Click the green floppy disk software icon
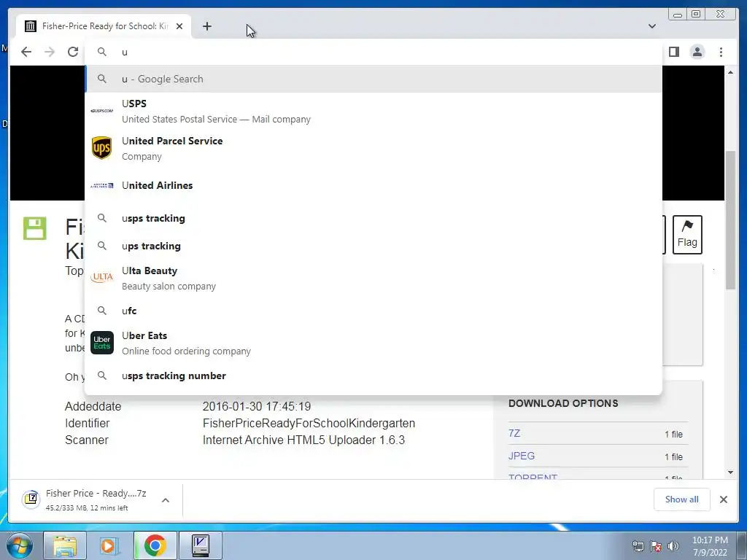This screenshot has width=747, height=560. point(35,228)
